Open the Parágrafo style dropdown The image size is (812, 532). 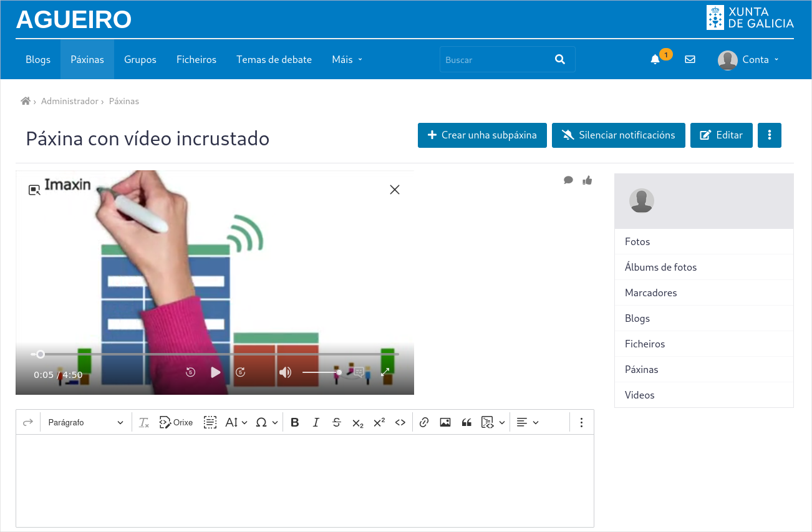click(x=86, y=422)
